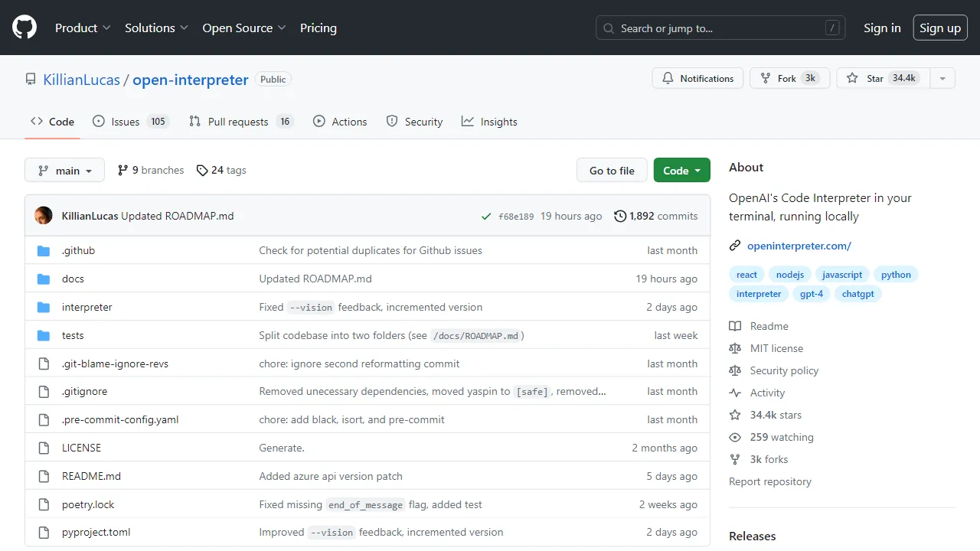Click the interpreter folder icon
The image size is (980, 551).
point(44,307)
